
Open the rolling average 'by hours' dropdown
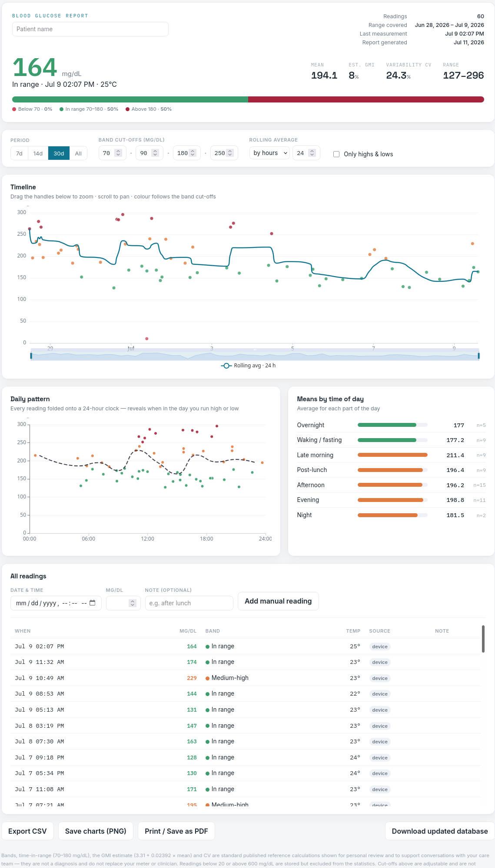coord(269,153)
